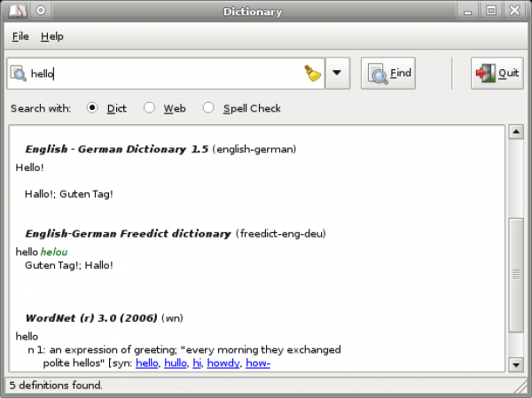The image size is (532, 398).
Task: Click the window resize grip corner
Action: click(521, 386)
